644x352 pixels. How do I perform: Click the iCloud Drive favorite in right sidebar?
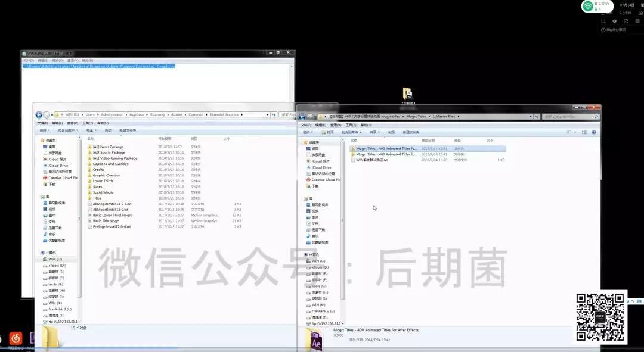tap(321, 167)
